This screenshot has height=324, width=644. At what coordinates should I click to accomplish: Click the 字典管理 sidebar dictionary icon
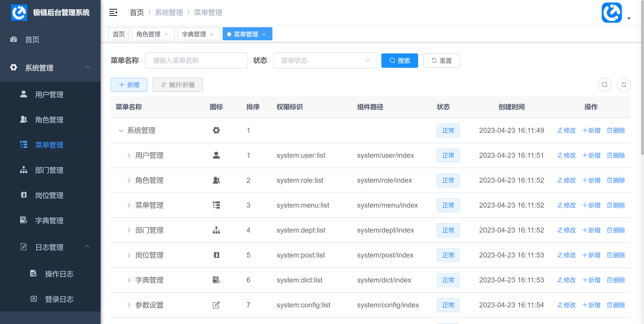pos(24,220)
